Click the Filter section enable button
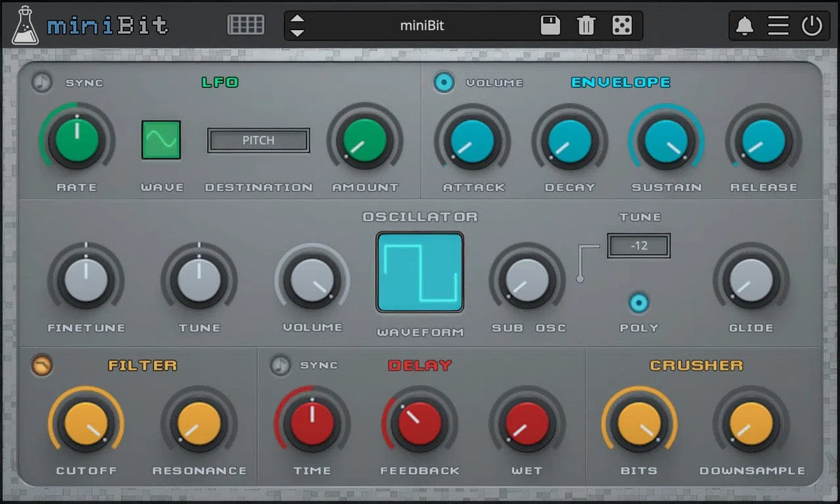Image resolution: width=840 pixels, height=504 pixels. tap(42, 365)
